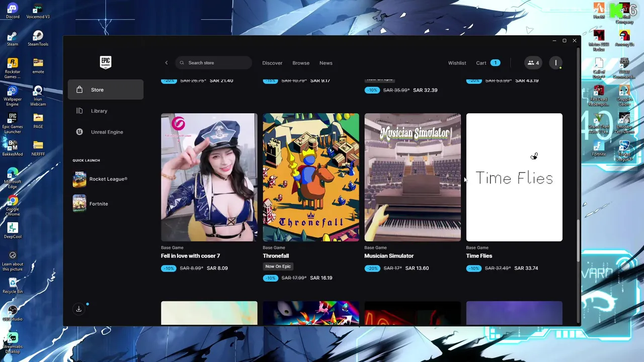Click the store page vertical scrollbar
The height and width of the screenshot is (362, 644).
578,240
